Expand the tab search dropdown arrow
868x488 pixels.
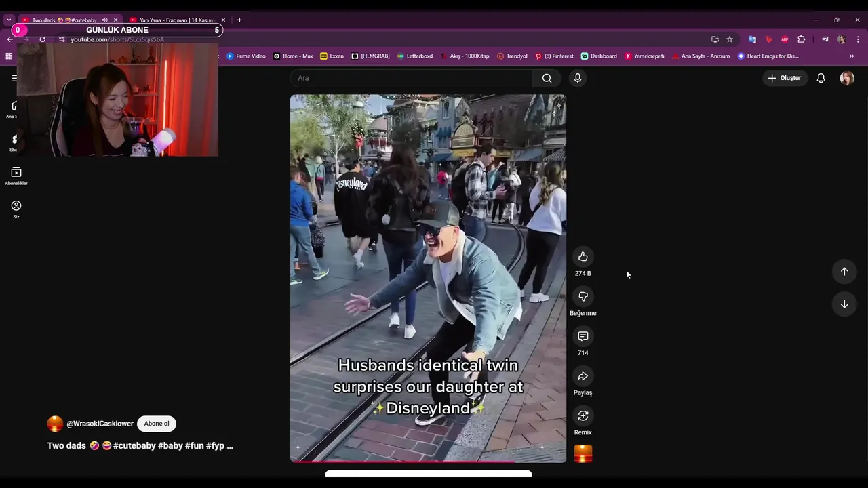pyautogui.click(x=9, y=20)
